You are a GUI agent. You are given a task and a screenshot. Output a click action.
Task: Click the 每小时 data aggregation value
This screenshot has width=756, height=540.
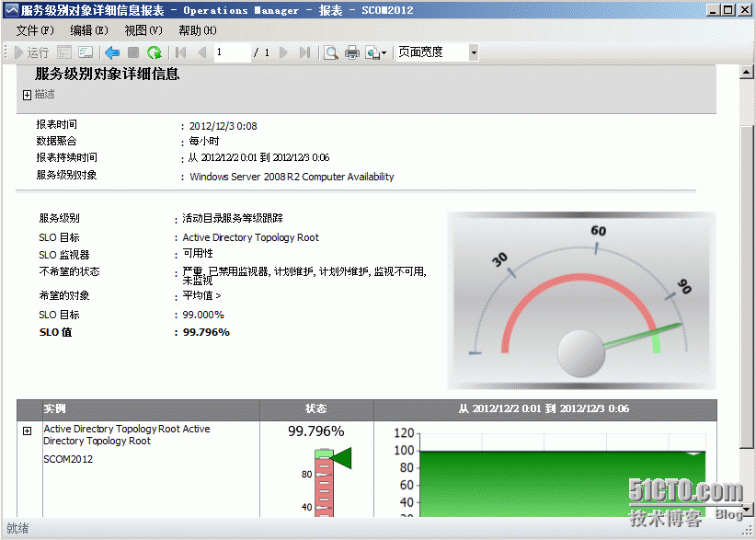tap(204, 142)
